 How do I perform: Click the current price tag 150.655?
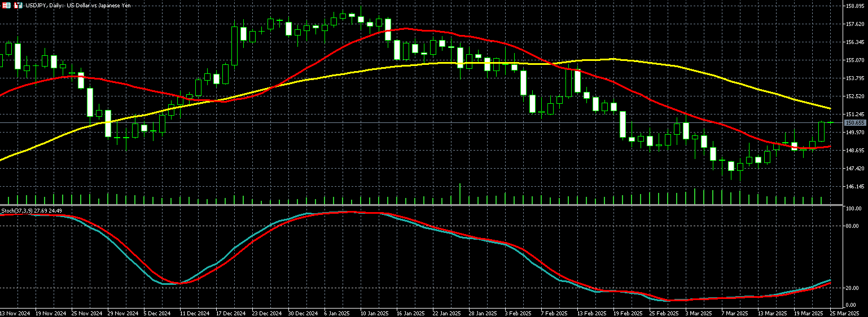click(855, 122)
